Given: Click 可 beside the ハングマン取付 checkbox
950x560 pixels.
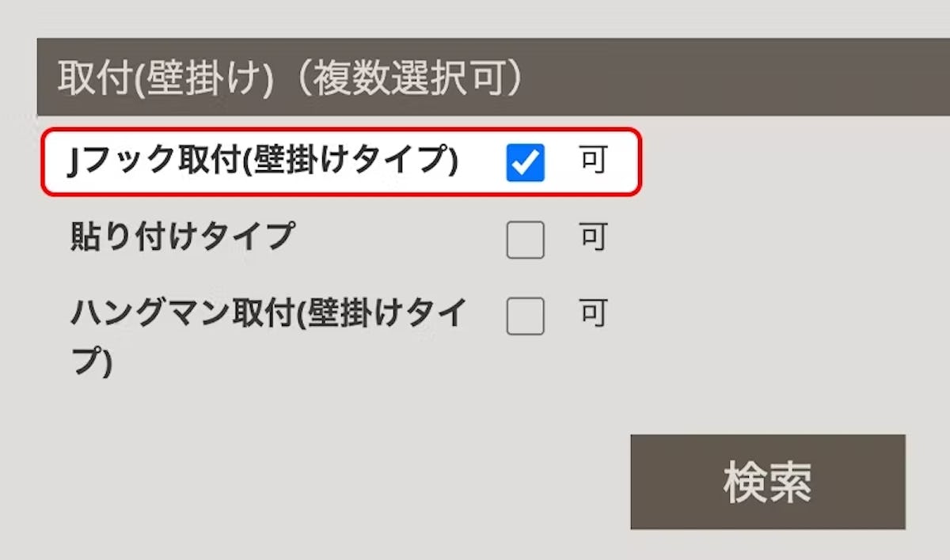Looking at the screenshot, I should coord(592,314).
